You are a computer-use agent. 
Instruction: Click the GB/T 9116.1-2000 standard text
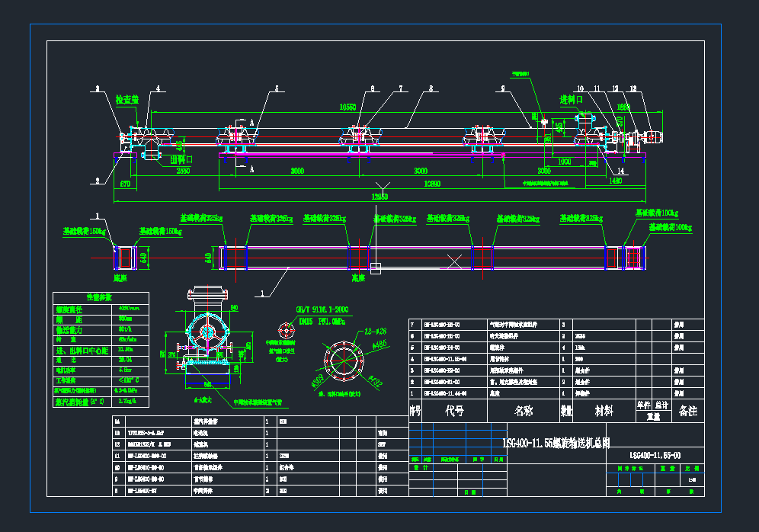click(321, 309)
